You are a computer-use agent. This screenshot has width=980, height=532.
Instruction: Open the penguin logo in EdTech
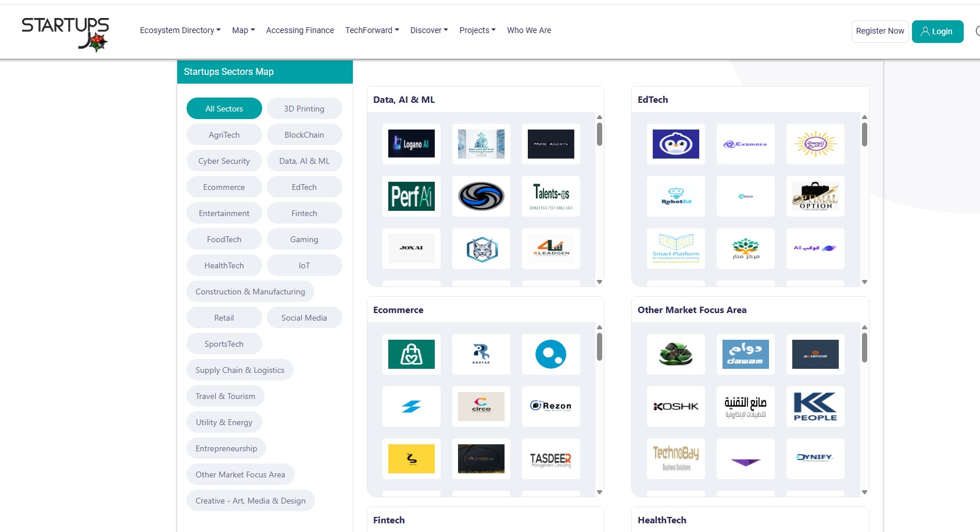click(x=676, y=144)
